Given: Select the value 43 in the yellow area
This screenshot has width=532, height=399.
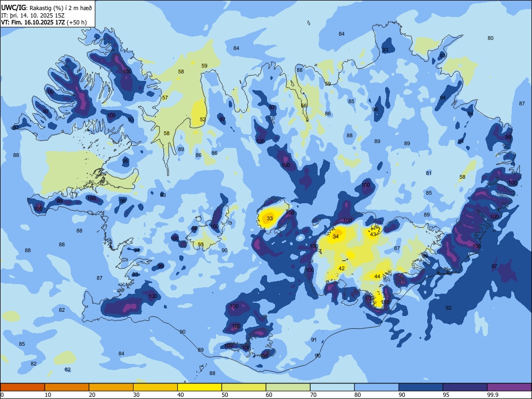Looking at the screenshot, I should [373, 235].
